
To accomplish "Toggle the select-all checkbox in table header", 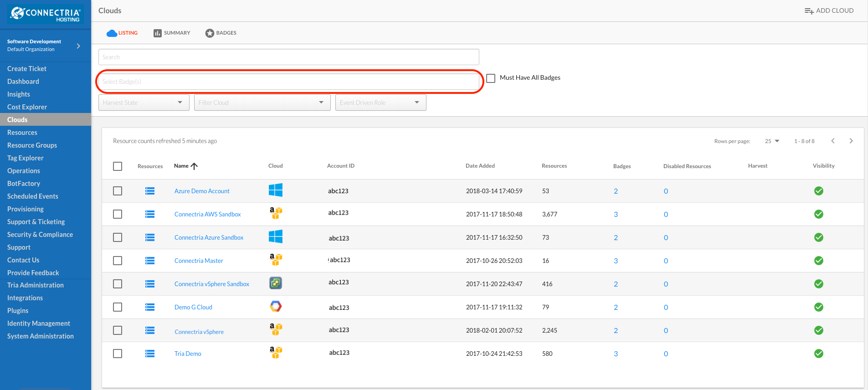I will click(x=118, y=166).
